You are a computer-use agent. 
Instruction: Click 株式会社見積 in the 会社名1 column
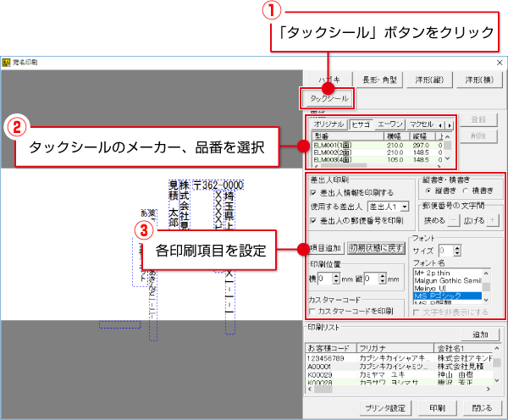tap(461, 367)
